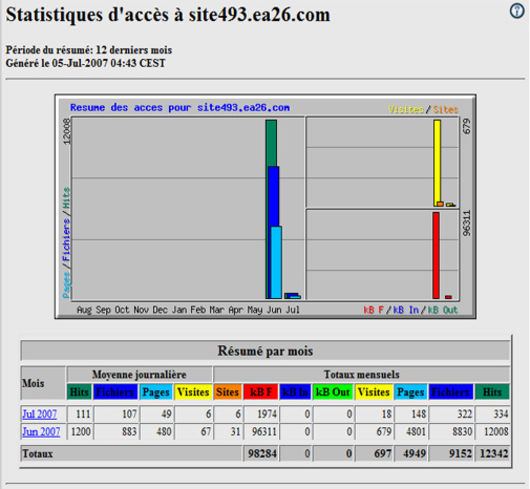Click the 'Visites' header under Totaux mensuels

point(374,392)
